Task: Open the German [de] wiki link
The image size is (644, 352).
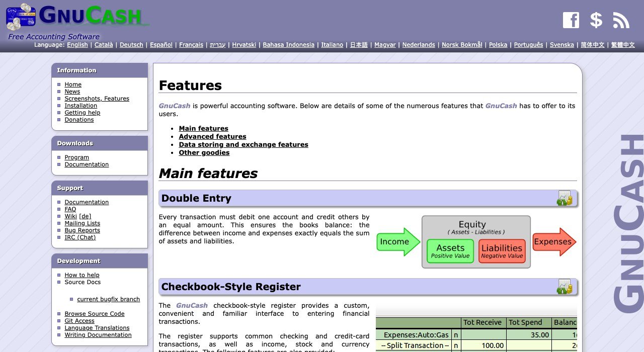Action: pyautogui.click(x=85, y=216)
